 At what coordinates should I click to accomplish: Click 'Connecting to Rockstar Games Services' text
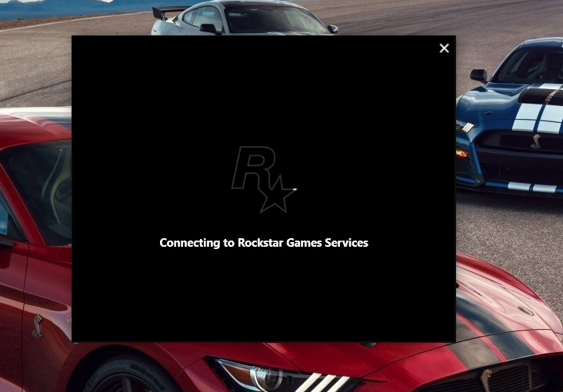264,243
